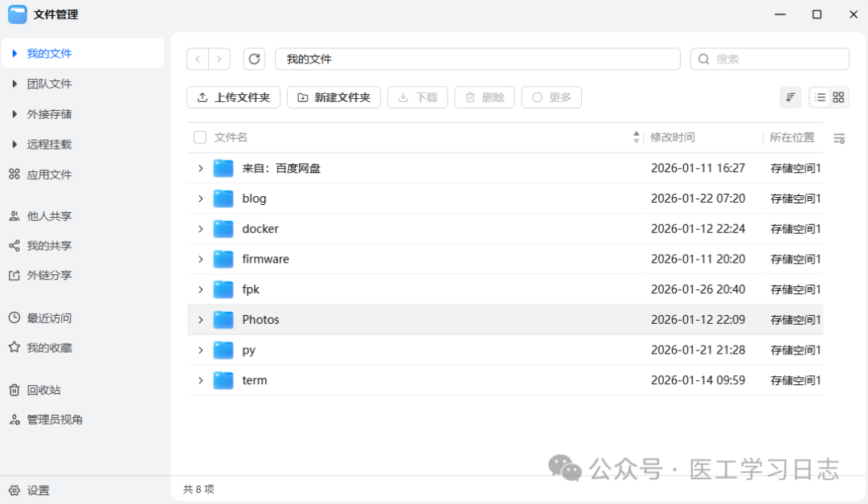Create folder via 新建文件夹 button
Image resolution: width=868 pixels, height=504 pixels.
coord(334,96)
